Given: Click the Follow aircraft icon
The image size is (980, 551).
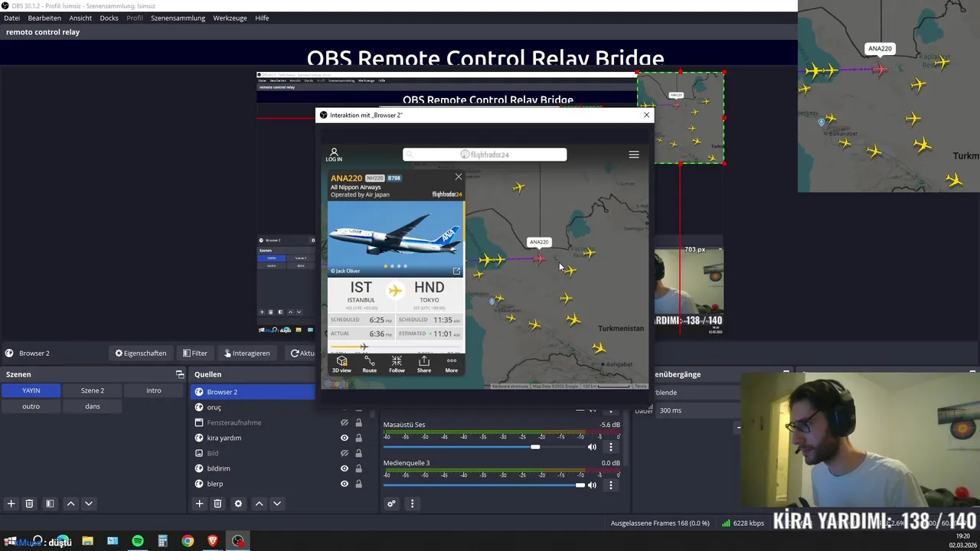Looking at the screenshot, I should tap(397, 364).
